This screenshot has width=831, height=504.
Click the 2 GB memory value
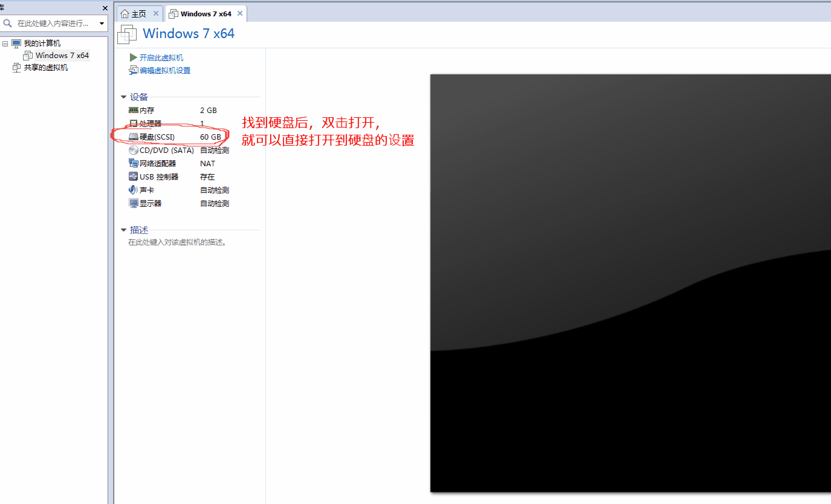coord(209,111)
